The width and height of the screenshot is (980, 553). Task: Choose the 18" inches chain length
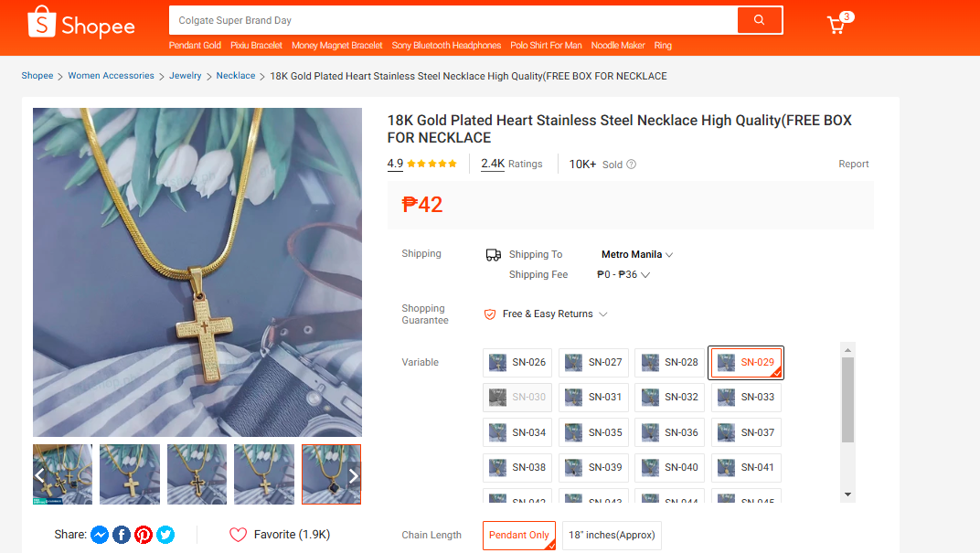pos(611,536)
